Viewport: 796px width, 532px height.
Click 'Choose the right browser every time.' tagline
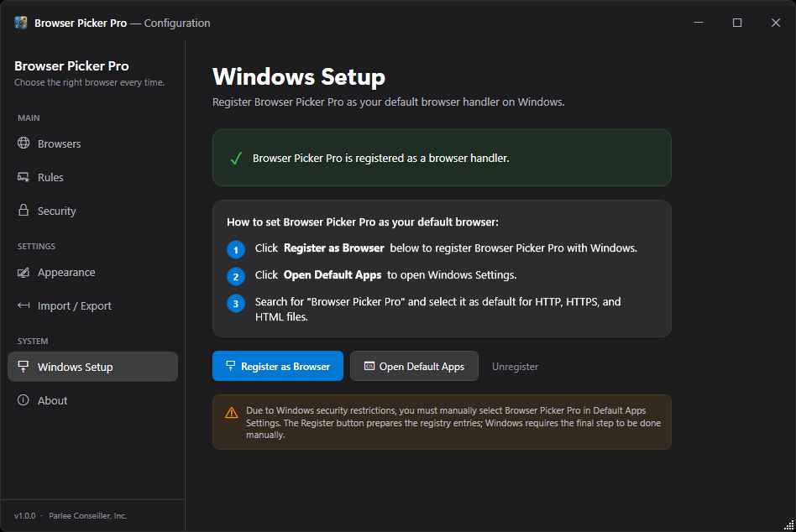point(89,82)
